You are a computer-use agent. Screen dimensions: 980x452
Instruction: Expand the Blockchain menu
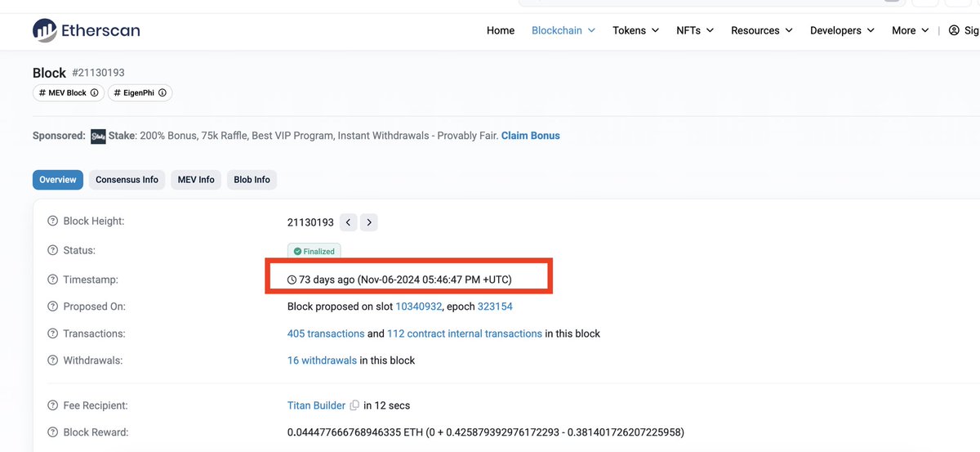point(563,30)
